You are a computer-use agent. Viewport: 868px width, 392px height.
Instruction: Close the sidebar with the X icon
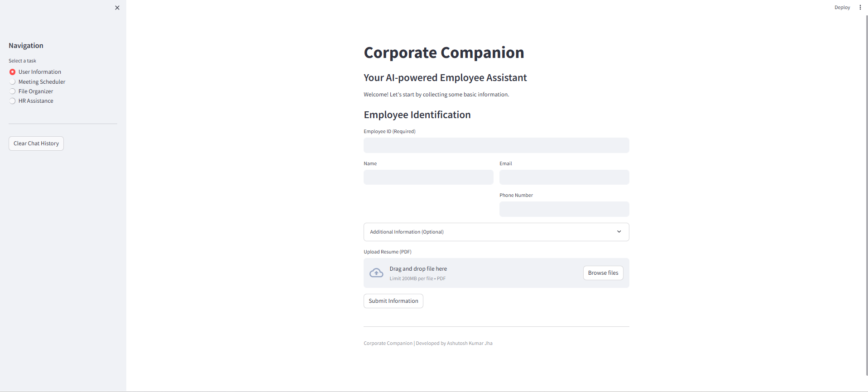pos(117,8)
